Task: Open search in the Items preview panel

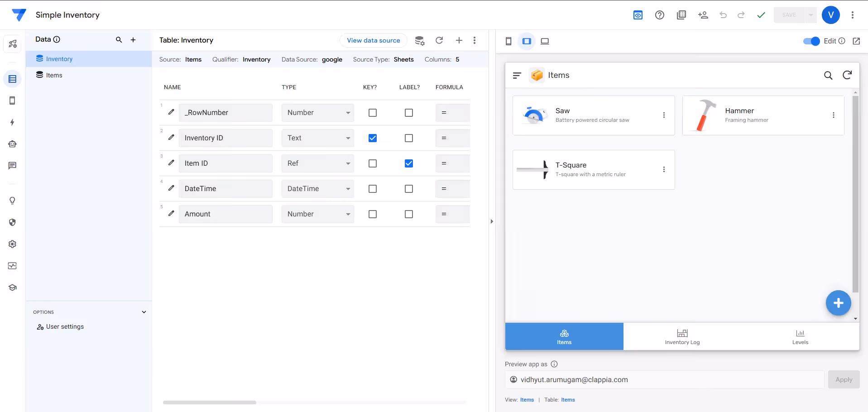Action: click(829, 76)
